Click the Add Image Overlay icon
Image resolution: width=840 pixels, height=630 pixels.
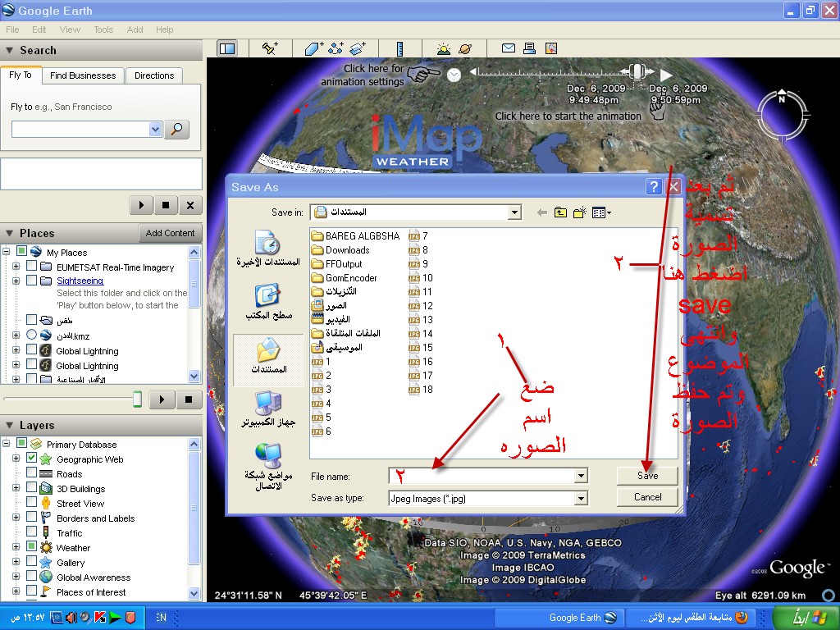click(358, 48)
